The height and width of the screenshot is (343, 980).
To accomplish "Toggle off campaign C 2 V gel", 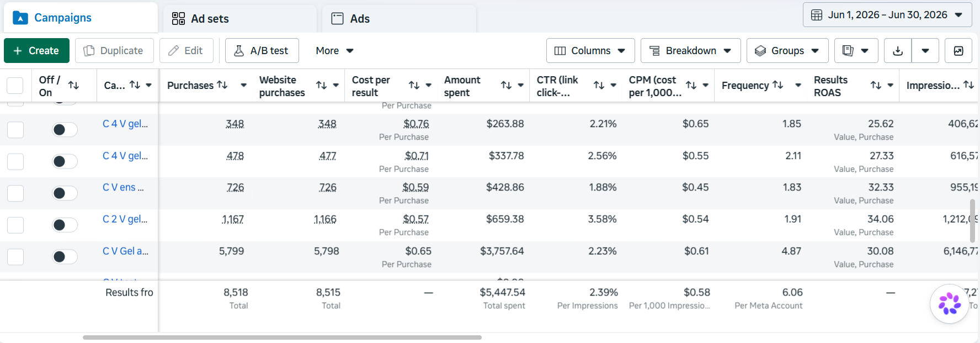I will (x=65, y=225).
